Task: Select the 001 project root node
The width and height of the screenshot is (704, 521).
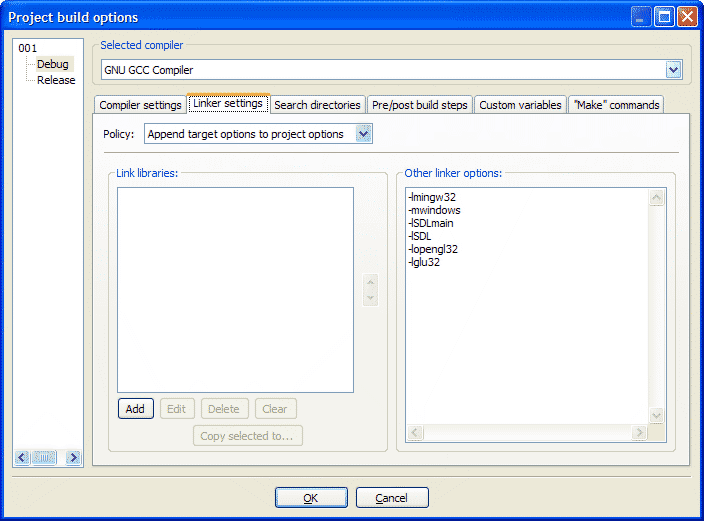Action: tap(27, 48)
